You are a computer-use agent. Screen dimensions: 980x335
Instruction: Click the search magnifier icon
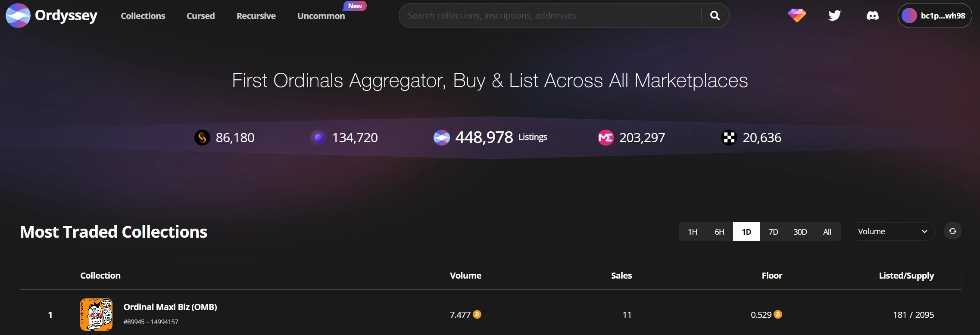(x=715, y=16)
